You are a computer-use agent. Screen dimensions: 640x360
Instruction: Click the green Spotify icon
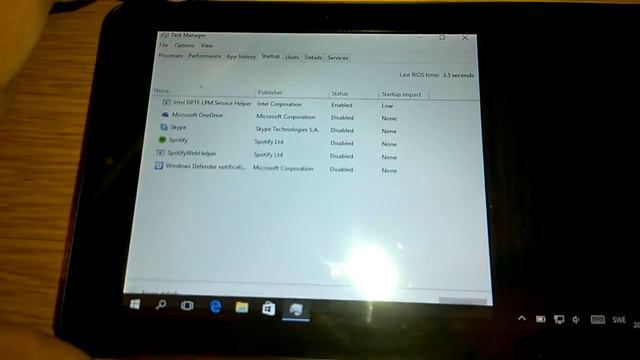coord(162,140)
